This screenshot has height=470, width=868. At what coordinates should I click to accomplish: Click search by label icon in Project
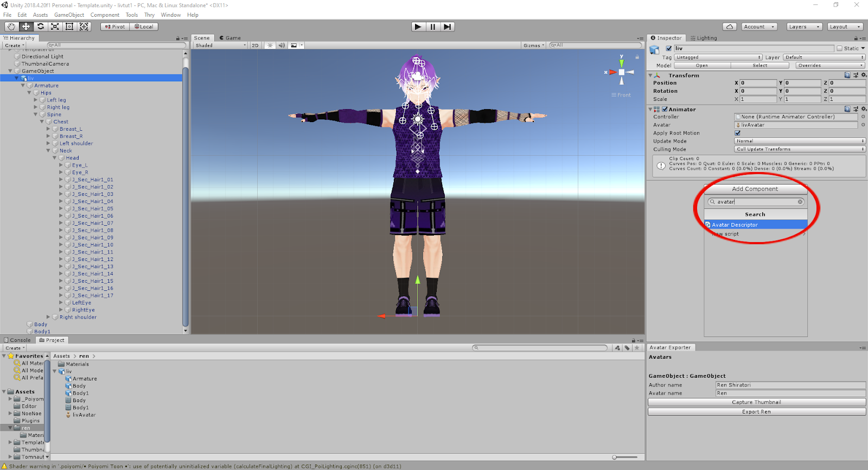pyautogui.click(x=627, y=348)
